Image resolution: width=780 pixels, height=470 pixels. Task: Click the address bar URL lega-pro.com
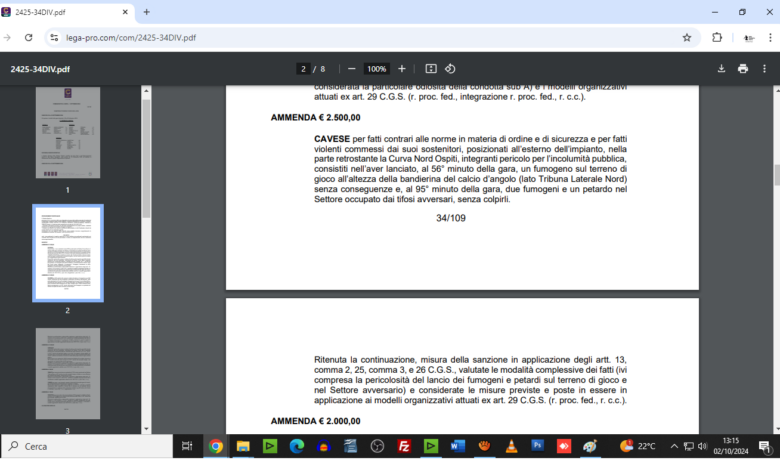click(x=131, y=38)
